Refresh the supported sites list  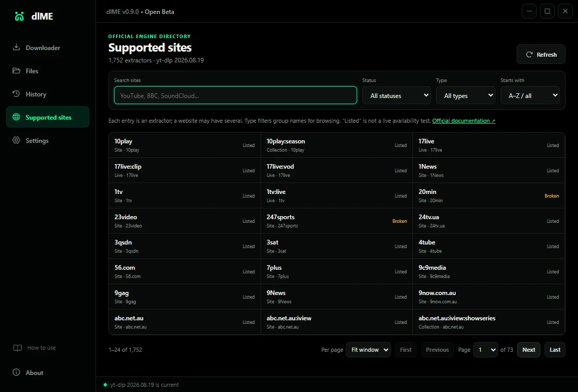pyautogui.click(x=541, y=55)
